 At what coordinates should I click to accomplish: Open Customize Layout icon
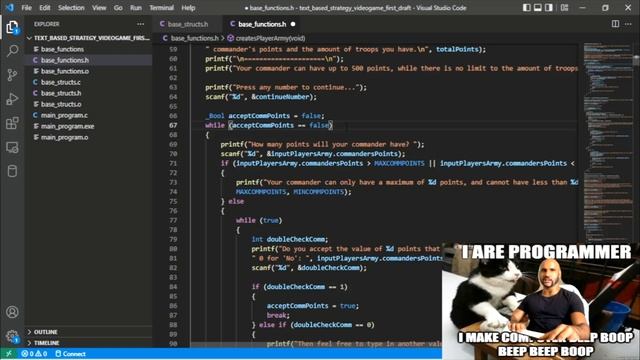(564, 8)
